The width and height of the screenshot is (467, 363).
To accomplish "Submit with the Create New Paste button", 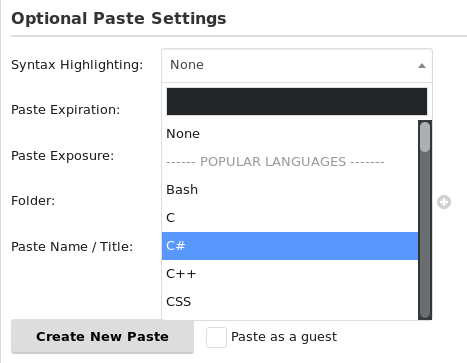I will tap(102, 336).
